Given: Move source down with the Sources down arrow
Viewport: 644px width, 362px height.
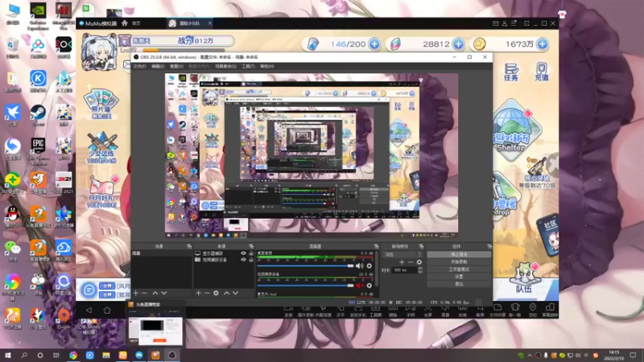Looking at the screenshot, I should coord(235,293).
